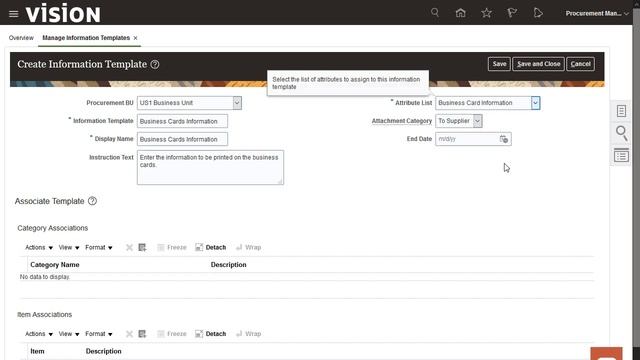Close the Manage Information Templates tab
The image size is (640, 360).
136,38
